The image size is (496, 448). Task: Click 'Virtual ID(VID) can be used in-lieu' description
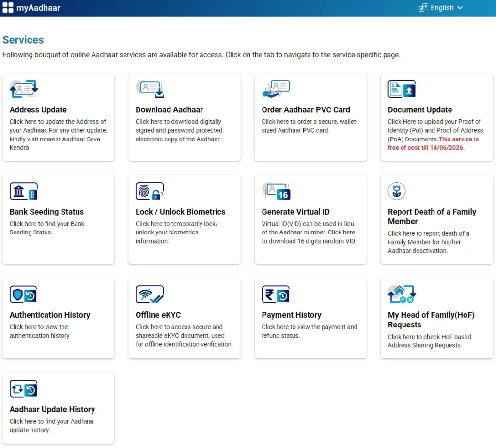[x=309, y=232]
